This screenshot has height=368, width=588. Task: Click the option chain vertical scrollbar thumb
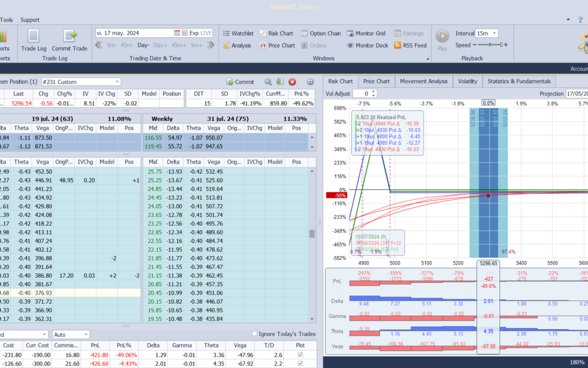point(311,234)
